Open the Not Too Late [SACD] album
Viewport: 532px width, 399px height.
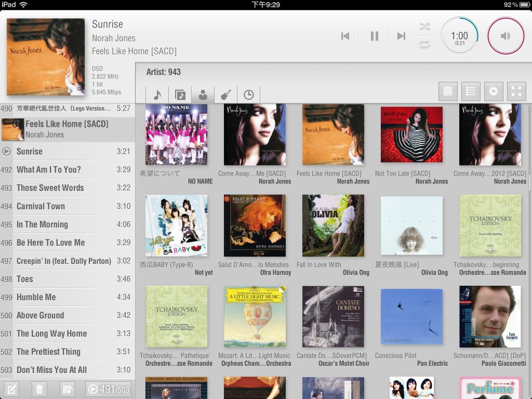411,135
